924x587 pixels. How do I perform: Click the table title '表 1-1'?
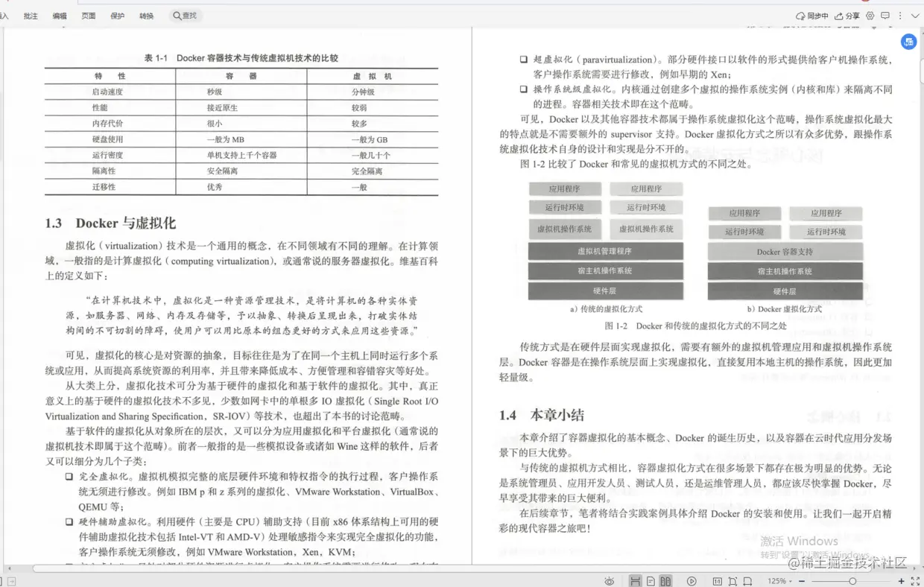coord(156,58)
